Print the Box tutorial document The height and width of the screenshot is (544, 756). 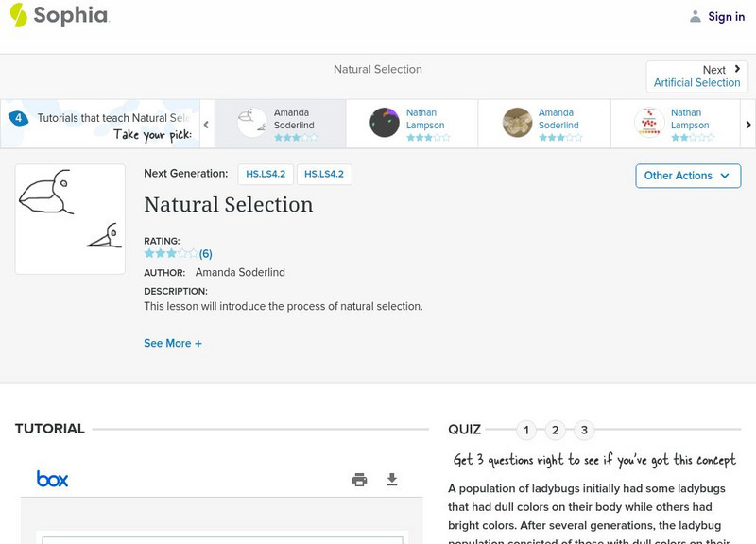coord(359,480)
